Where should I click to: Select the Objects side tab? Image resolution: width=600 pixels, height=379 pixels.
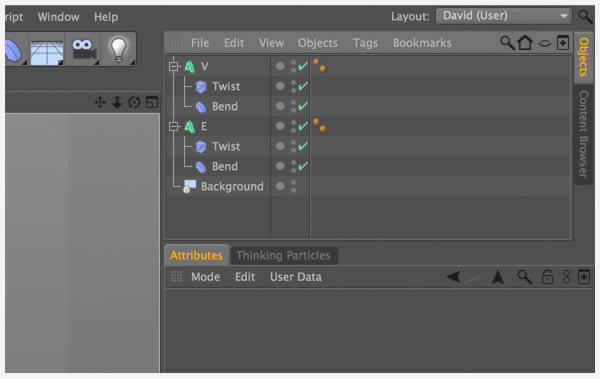pos(584,57)
